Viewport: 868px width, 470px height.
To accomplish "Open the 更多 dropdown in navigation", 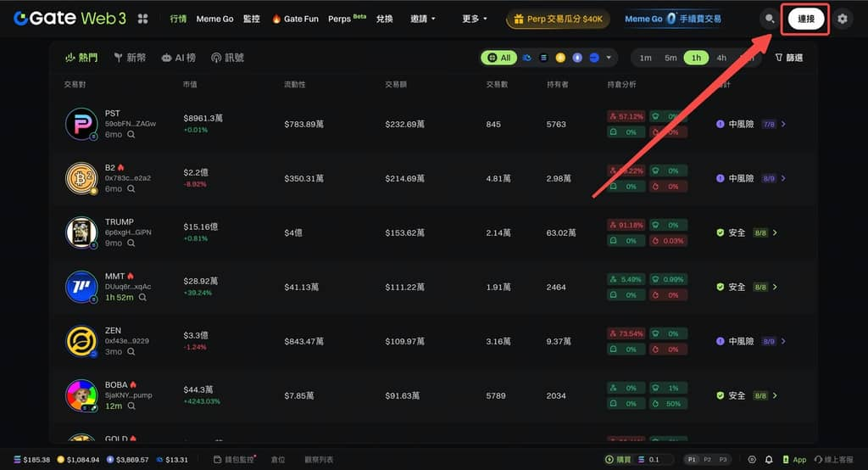I will (475, 19).
